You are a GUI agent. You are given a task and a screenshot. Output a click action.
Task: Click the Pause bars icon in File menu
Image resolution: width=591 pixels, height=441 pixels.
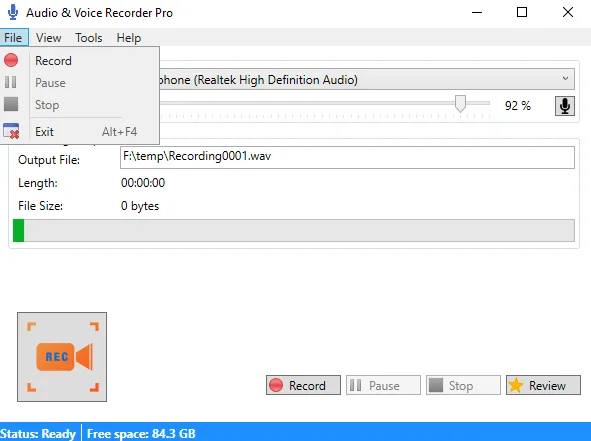pos(11,82)
